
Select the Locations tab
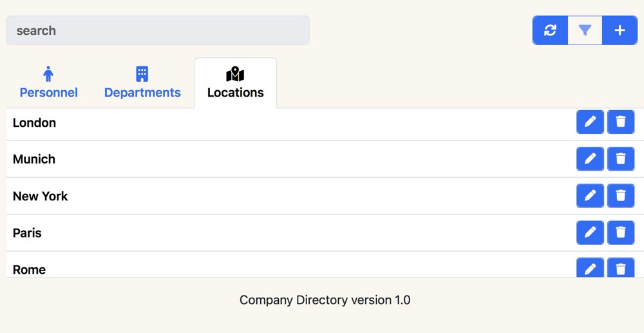[x=236, y=83]
